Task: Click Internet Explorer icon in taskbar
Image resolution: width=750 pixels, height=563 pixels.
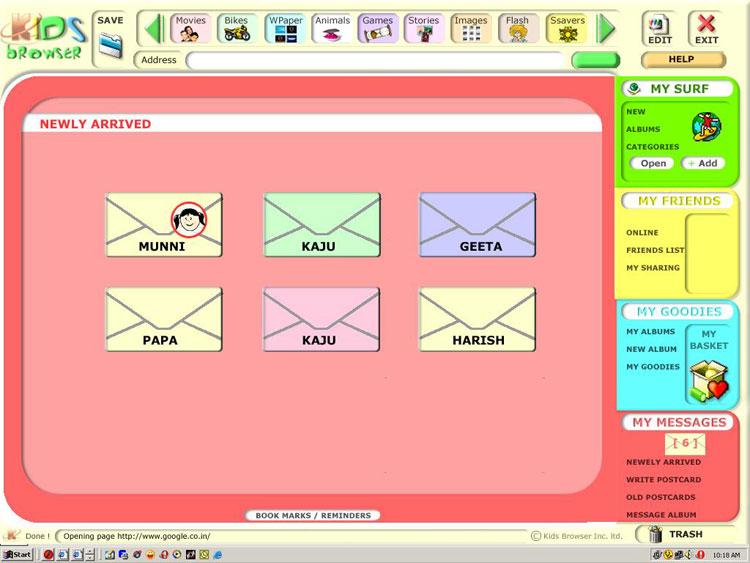Action: (218, 555)
